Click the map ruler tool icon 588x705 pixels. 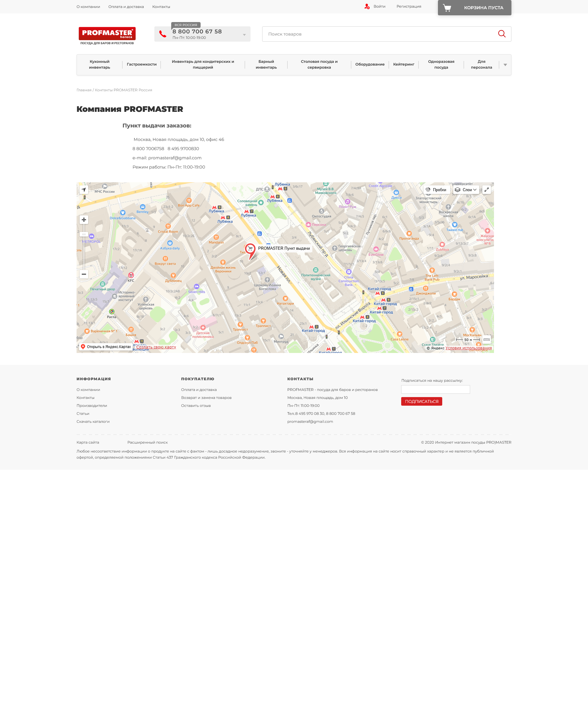pyautogui.click(x=487, y=340)
